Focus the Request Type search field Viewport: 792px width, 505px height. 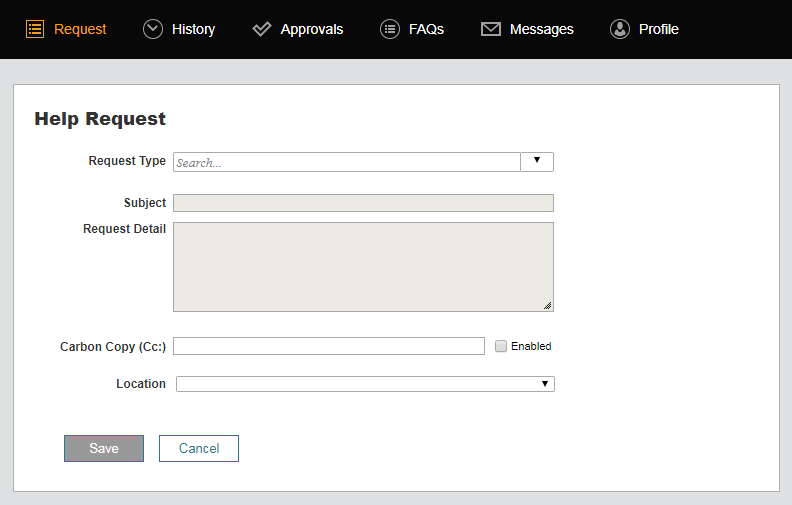pyautogui.click(x=346, y=162)
